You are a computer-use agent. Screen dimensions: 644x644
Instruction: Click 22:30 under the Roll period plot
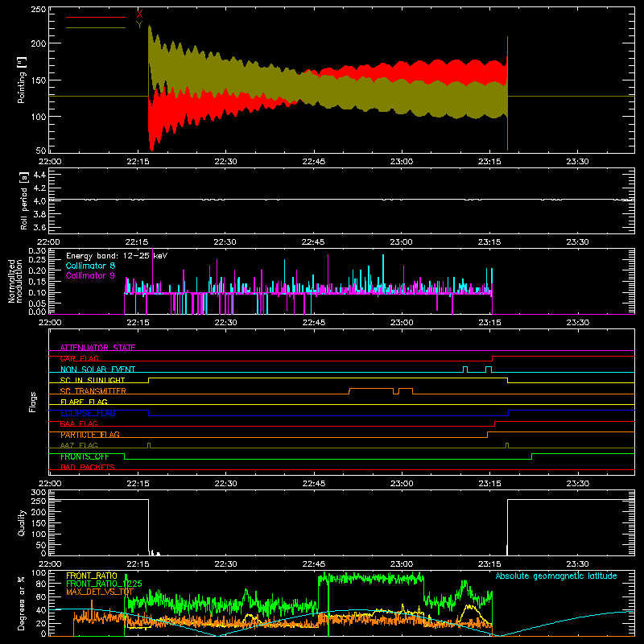click(x=225, y=242)
